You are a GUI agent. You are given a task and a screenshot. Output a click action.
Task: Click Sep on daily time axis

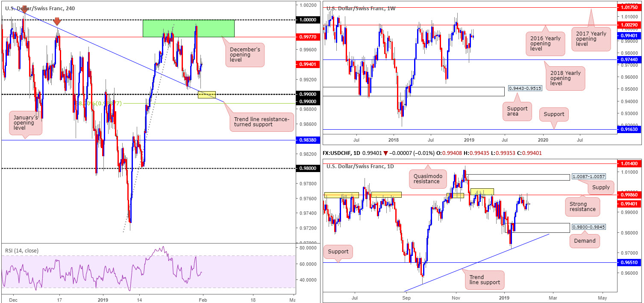point(406,297)
